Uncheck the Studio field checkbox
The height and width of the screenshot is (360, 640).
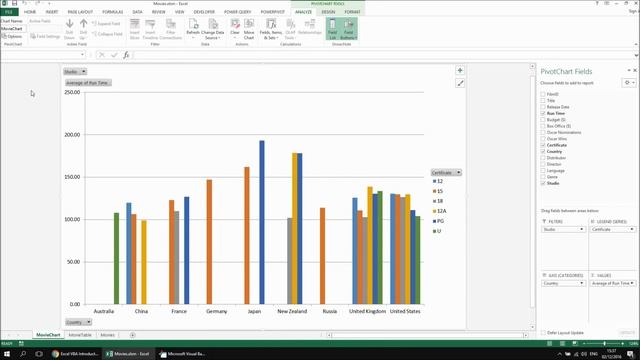pyautogui.click(x=543, y=183)
